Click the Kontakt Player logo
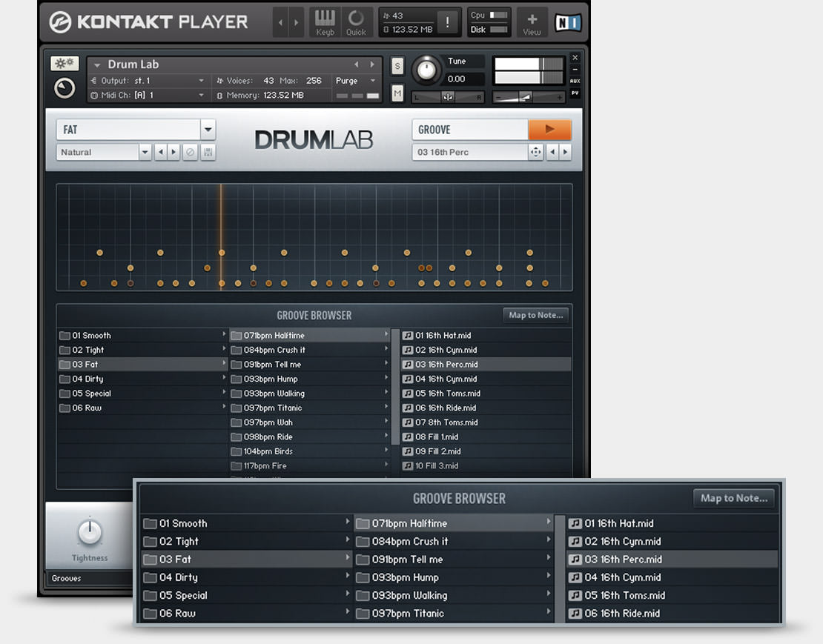 (x=148, y=22)
